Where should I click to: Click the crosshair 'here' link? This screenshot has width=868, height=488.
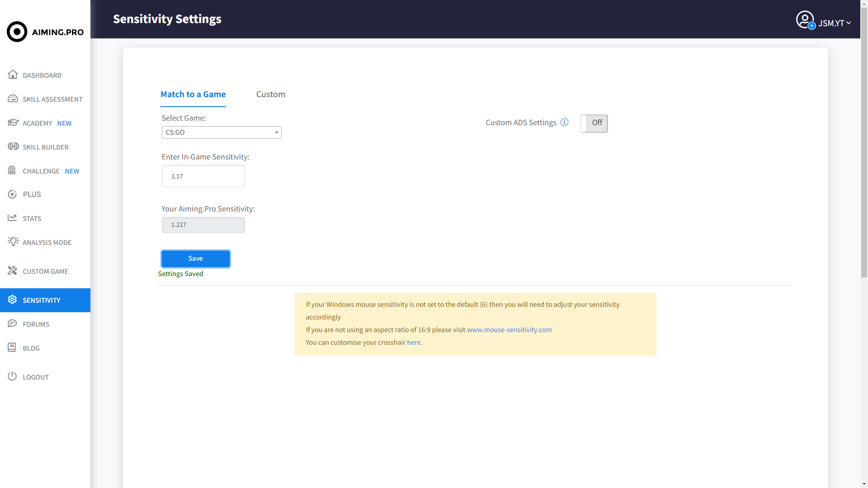click(x=414, y=343)
